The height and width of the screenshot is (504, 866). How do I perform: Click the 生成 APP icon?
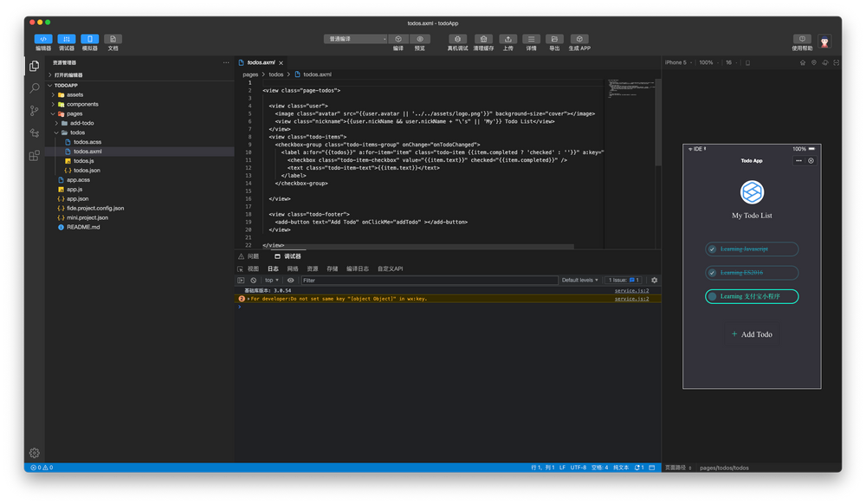(579, 39)
